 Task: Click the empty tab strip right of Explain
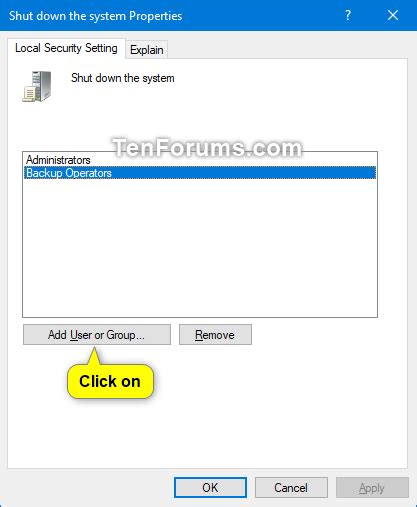pos(287,49)
